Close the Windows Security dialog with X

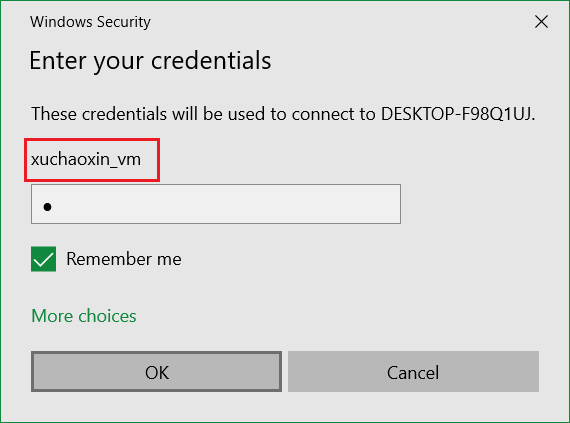tap(541, 22)
